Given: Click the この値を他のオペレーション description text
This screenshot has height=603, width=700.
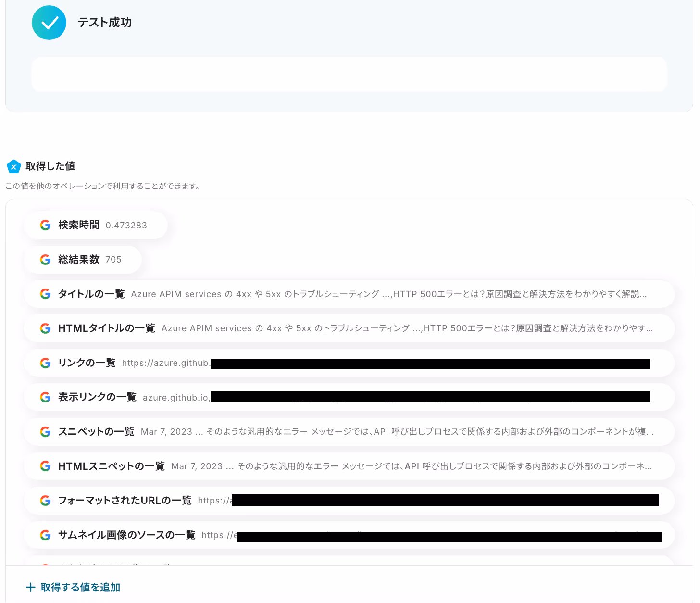Looking at the screenshot, I should (x=103, y=186).
